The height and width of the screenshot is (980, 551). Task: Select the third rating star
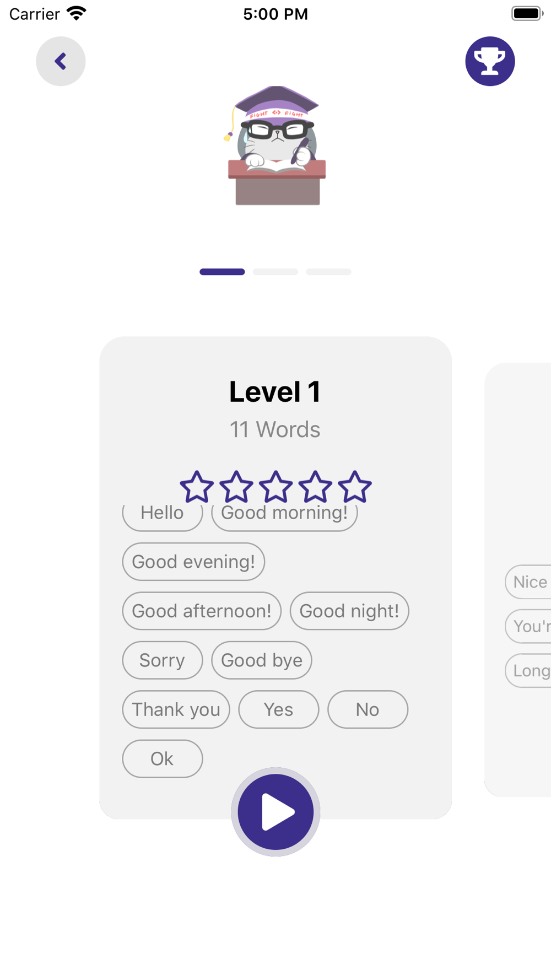(x=275, y=487)
